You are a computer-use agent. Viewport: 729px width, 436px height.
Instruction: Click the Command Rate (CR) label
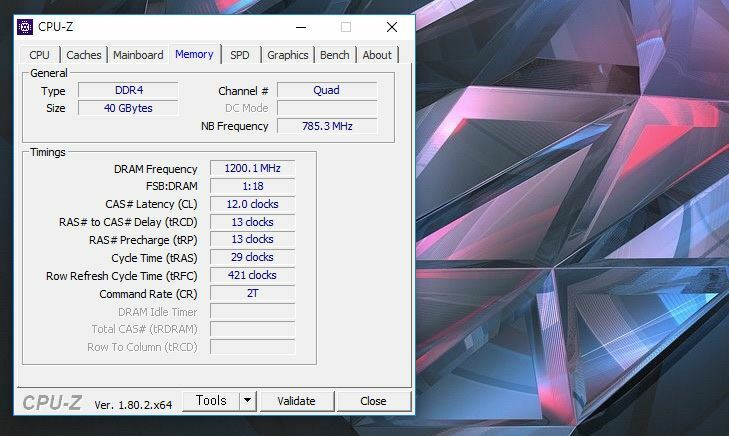pyautogui.click(x=148, y=294)
